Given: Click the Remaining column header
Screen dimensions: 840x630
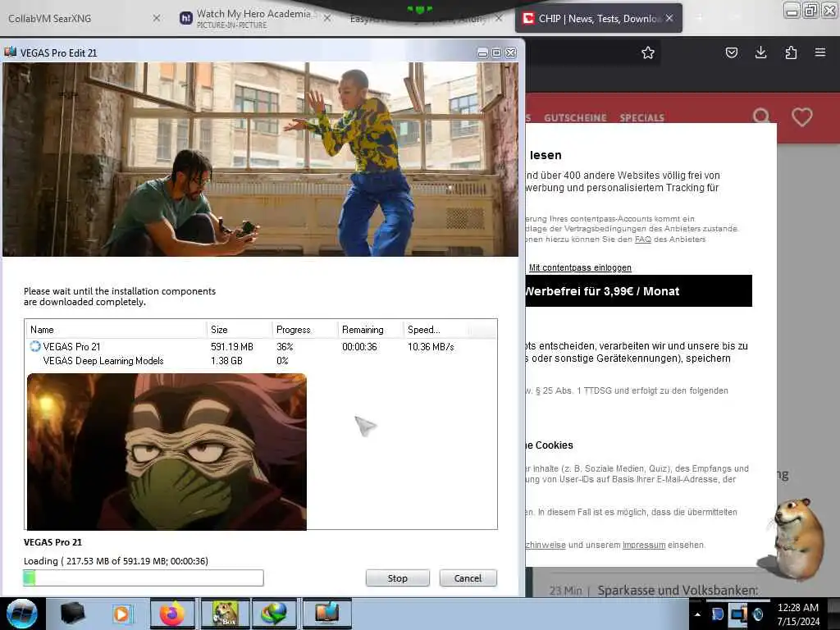Looking at the screenshot, I should point(370,330).
